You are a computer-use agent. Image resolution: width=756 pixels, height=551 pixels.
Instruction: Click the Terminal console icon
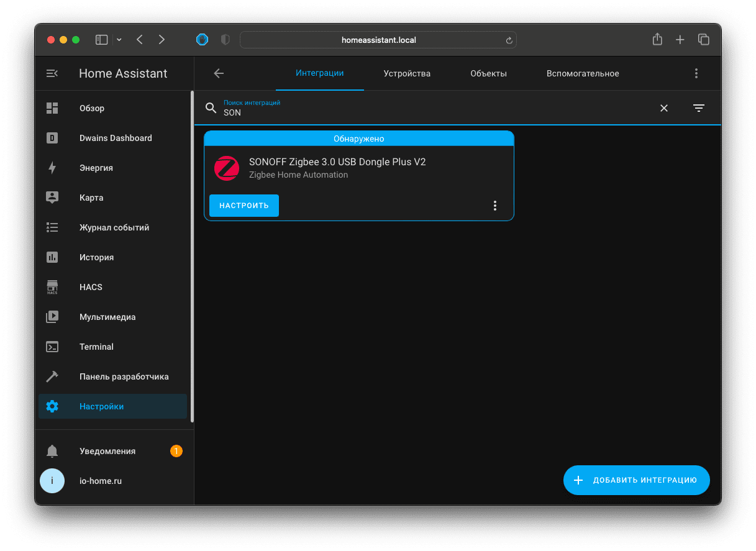point(52,347)
